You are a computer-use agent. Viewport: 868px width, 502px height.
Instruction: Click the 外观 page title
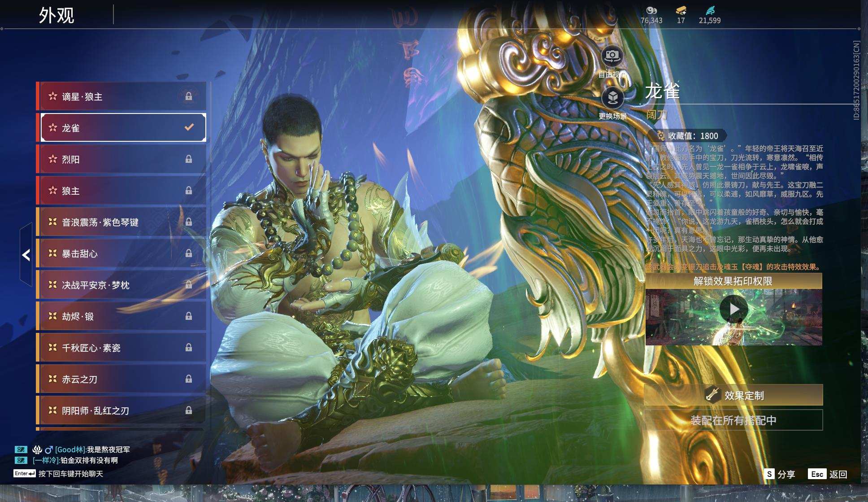pos(56,15)
